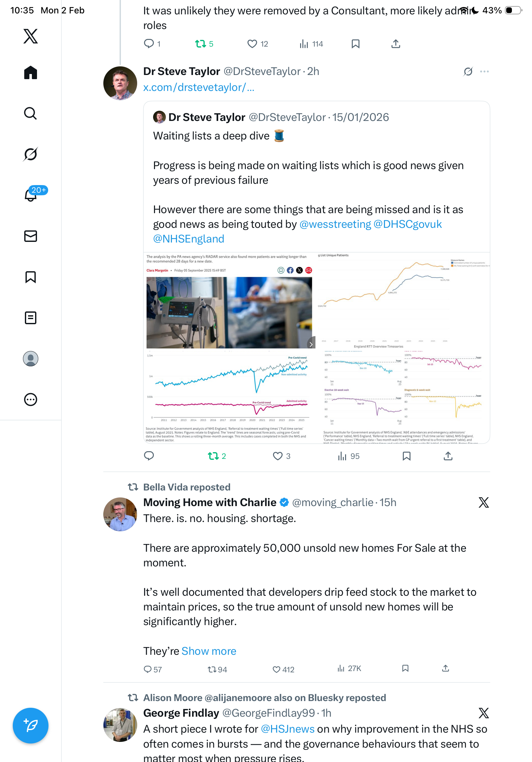The height and width of the screenshot is (762, 532).
Task: Open Lists icon in the sidebar
Action: pyautogui.click(x=31, y=317)
